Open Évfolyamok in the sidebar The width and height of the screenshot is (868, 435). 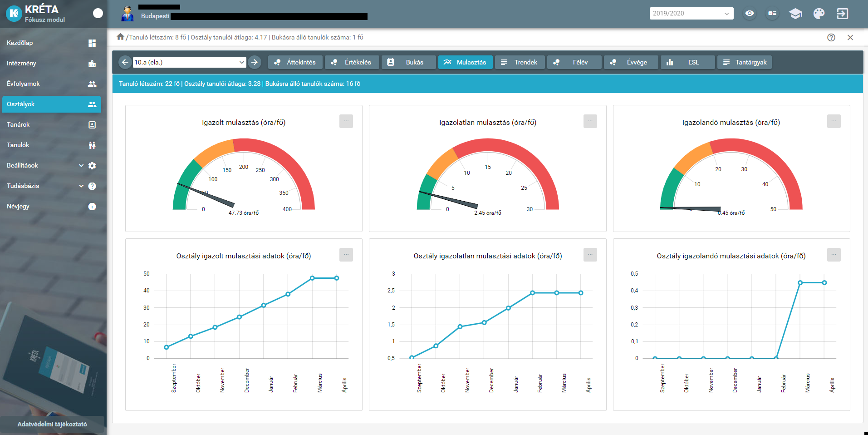(52, 84)
